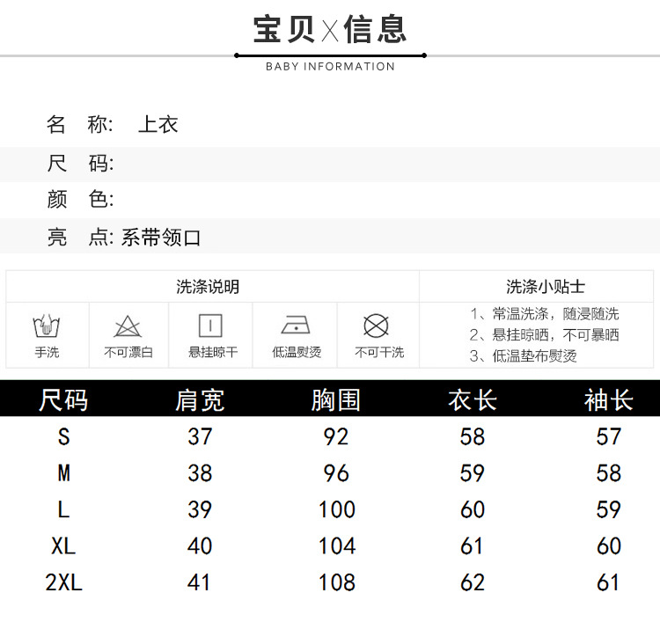The width and height of the screenshot is (660, 644).
Task: Click the XL chest value 104
Action: [336, 546]
